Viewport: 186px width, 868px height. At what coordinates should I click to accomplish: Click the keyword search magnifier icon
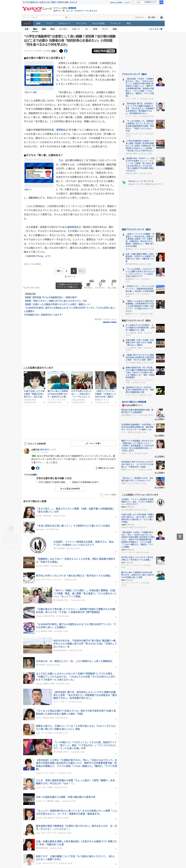click(x=66, y=17)
